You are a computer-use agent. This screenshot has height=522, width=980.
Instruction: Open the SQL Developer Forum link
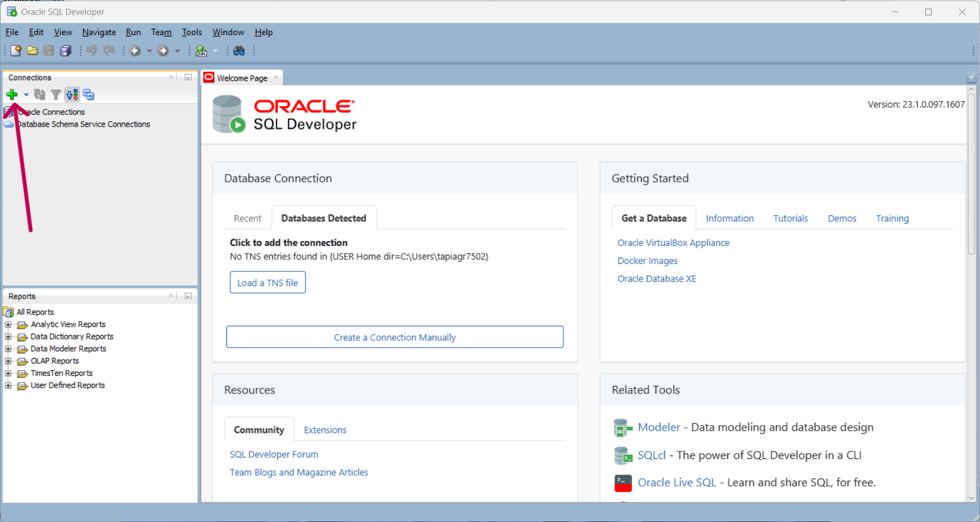coord(274,454)
